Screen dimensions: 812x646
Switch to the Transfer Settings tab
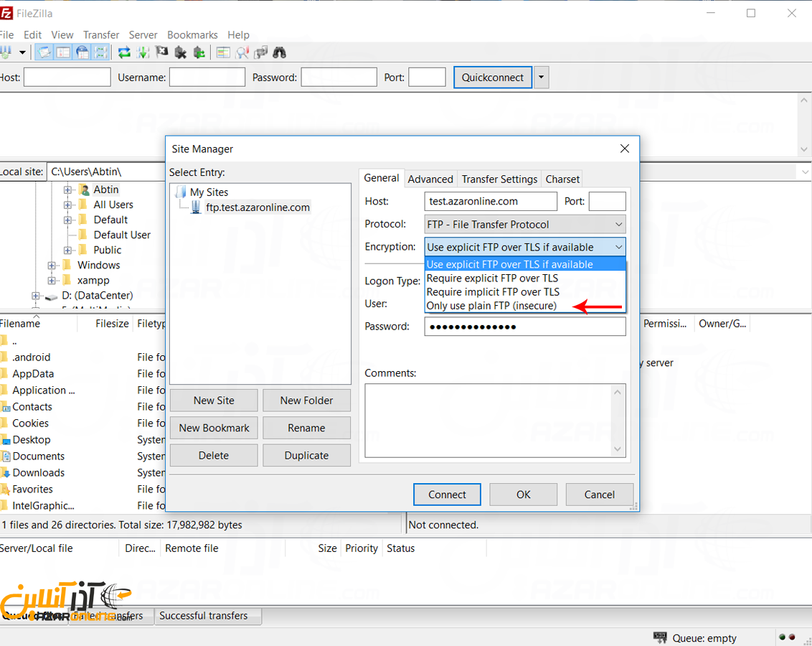499,179
